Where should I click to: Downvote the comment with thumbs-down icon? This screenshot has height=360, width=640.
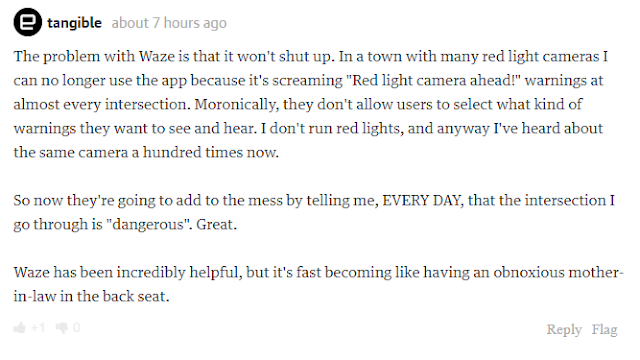tap(62, 328)
